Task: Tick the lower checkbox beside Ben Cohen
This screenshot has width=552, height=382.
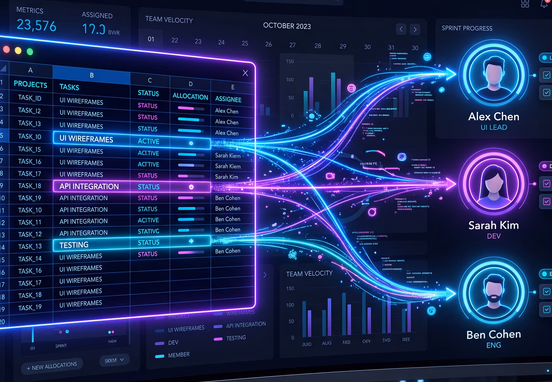Action: pos(546,309)
